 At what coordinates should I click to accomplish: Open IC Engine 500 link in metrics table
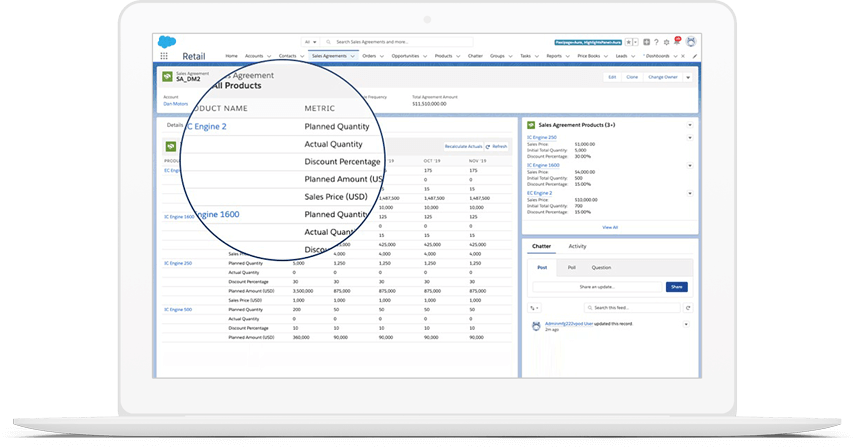tap(178, 309)
